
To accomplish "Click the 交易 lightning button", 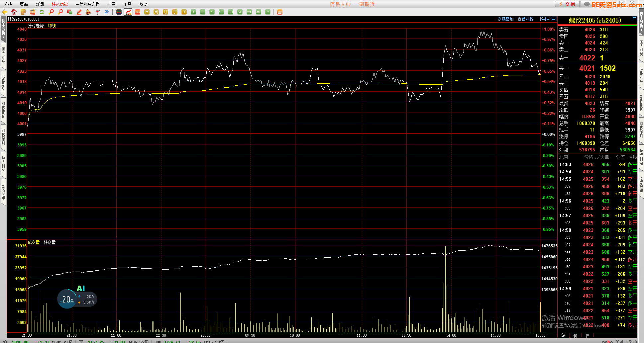I will click(x=567, y=4).
